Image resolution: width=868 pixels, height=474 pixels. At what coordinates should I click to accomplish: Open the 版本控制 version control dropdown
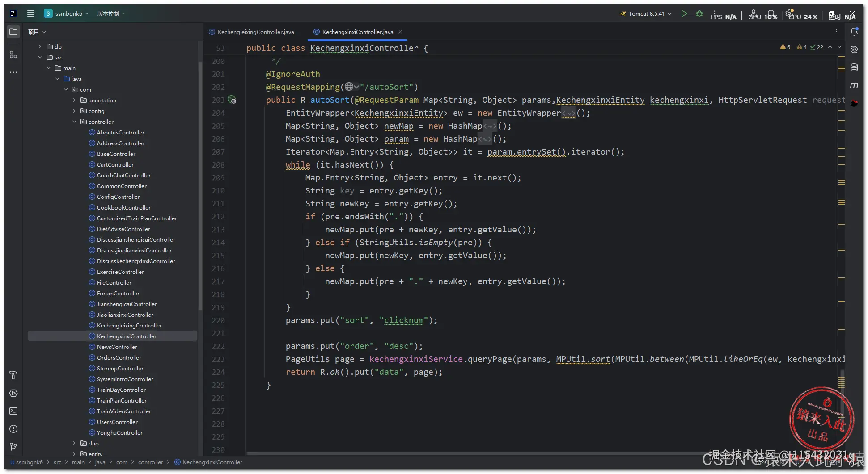(111, 13)
